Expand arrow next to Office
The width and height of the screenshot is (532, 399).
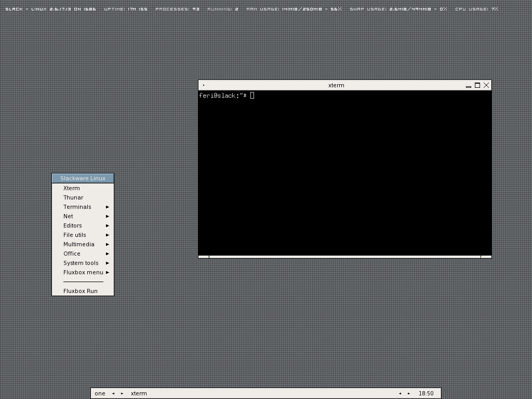pyautogui.click(x=108, y=254)
